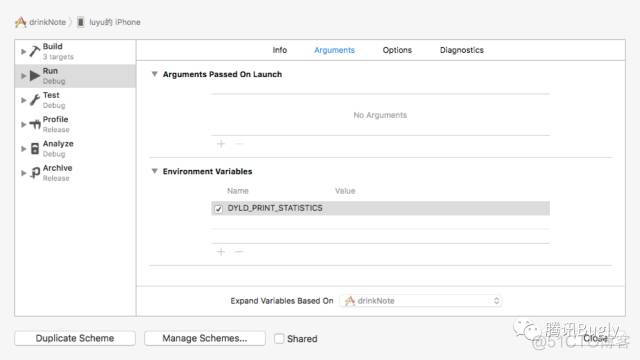
Task: Click the Analyze icon in sidebar
Action: [35, 149]
